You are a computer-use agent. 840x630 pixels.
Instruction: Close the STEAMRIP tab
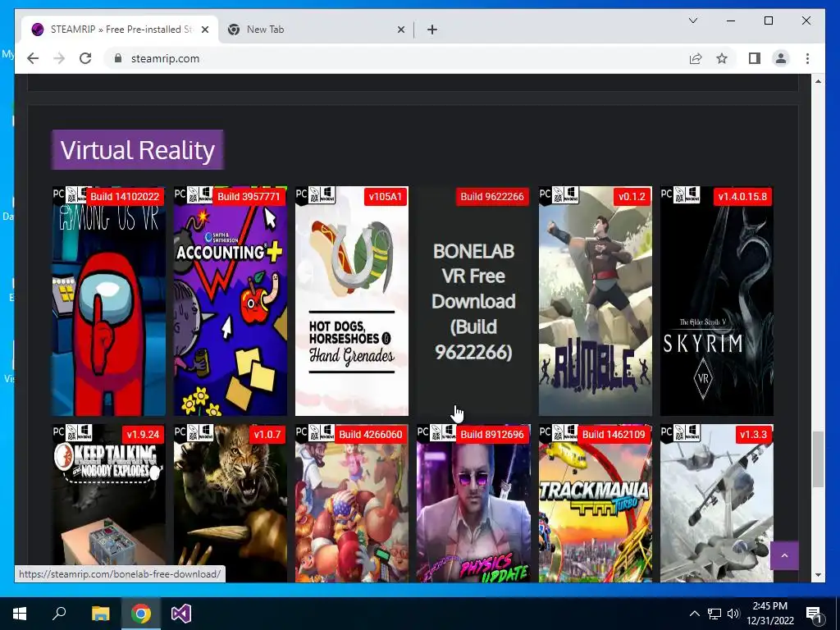[x=204, y=30]
